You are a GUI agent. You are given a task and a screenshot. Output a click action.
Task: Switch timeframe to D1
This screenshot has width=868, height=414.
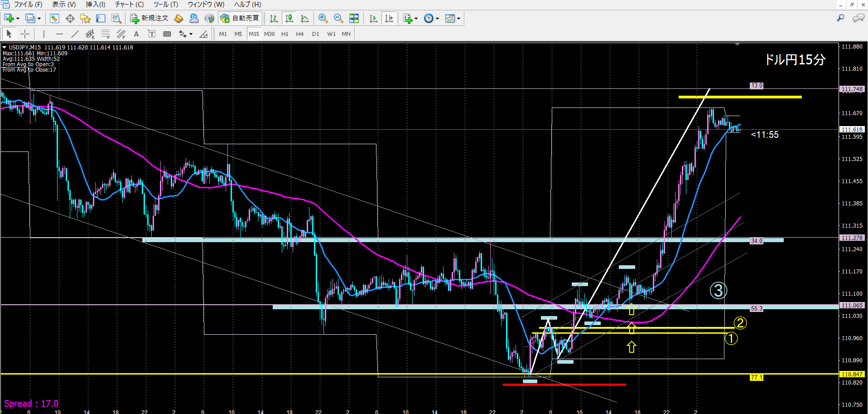tap(316, 34)
